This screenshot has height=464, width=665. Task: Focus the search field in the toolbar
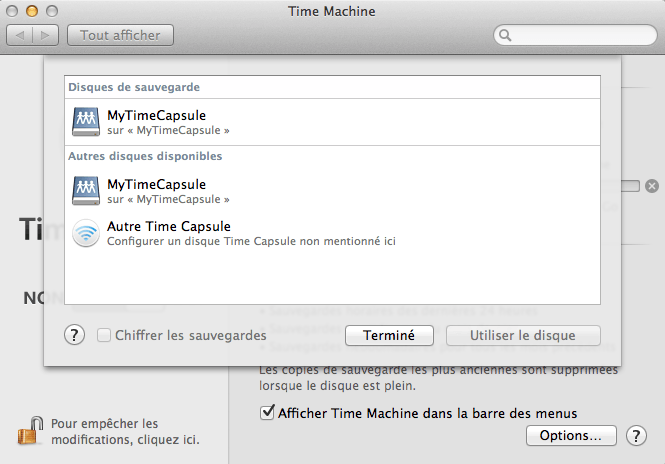tap(575, 35)
